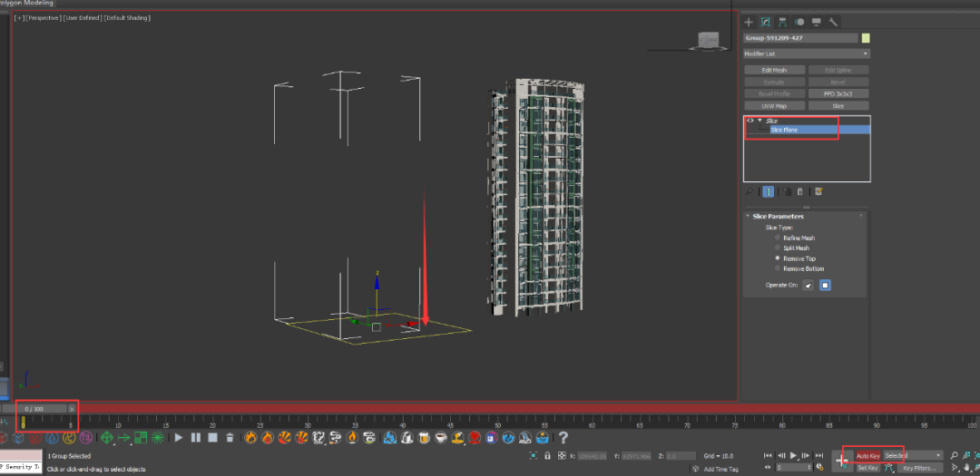
Task: Click the UVW Map modifier button
Action: [x=774, y=105]
